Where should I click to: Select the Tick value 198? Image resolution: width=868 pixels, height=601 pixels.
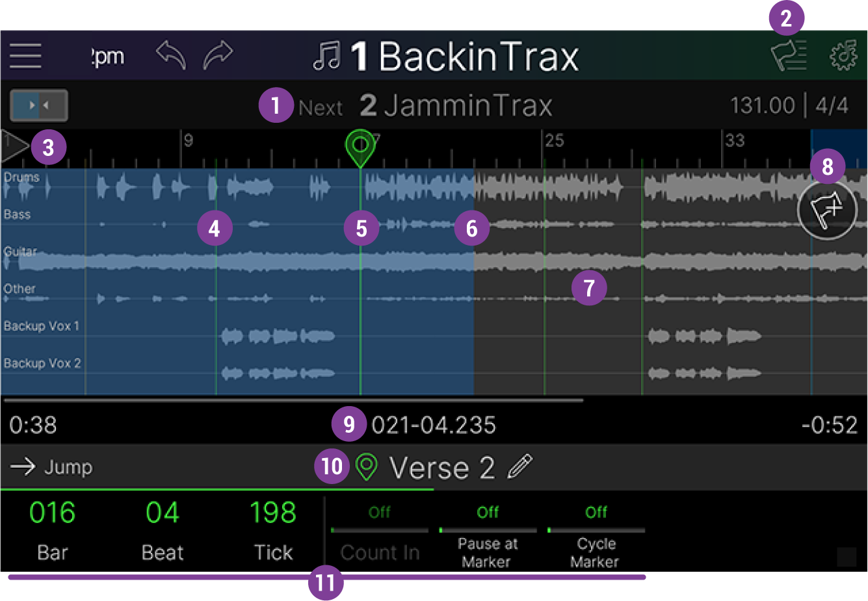(x=273, y=513)
